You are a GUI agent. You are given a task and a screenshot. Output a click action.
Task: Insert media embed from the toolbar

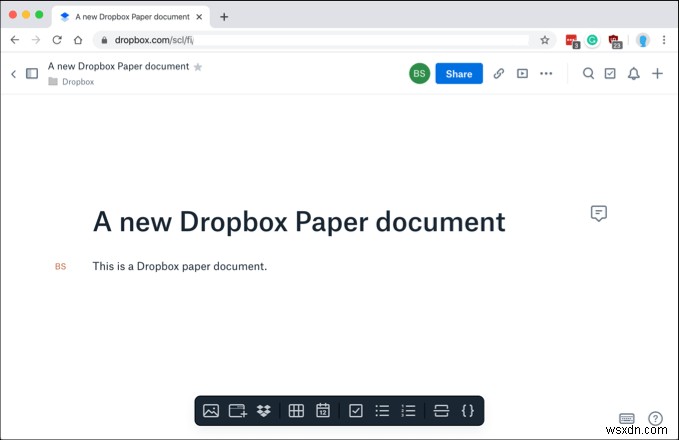point(237,410)
